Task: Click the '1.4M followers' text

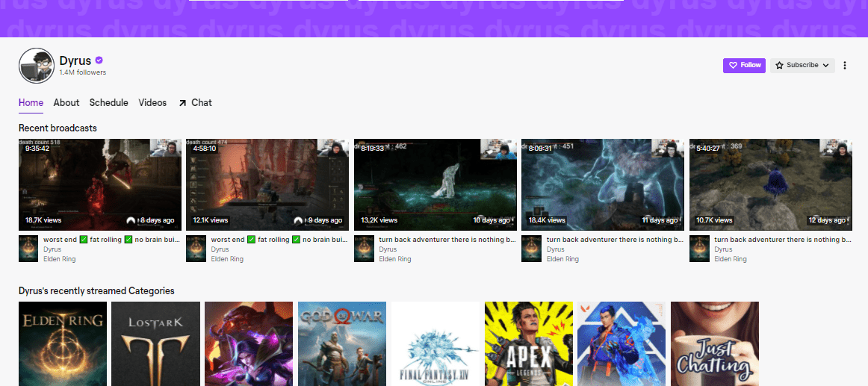Action: point(83,72)
